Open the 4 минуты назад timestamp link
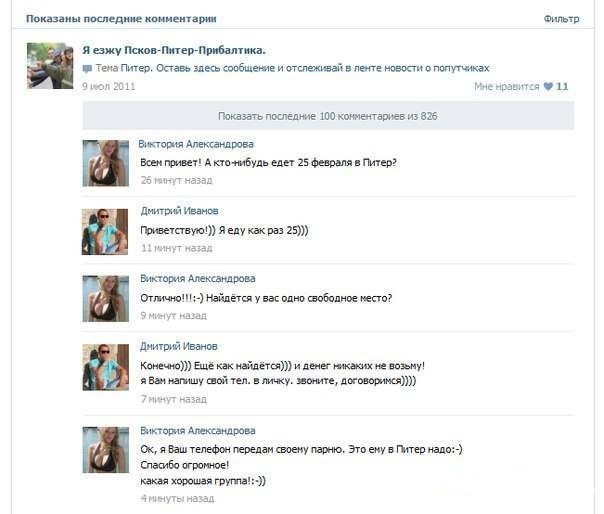The height and width of the screenshot is (514, 604). (177, 498)
